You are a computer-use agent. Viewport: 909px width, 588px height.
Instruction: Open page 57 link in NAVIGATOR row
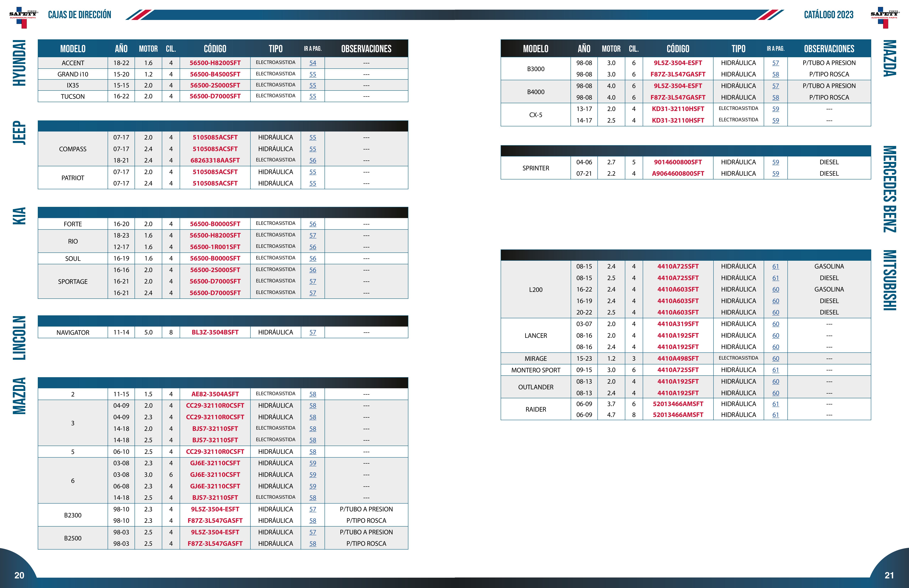click(313, 332)
